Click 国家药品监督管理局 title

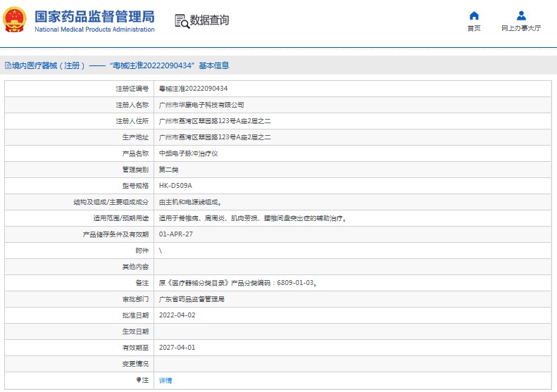[x=94, y=16]
